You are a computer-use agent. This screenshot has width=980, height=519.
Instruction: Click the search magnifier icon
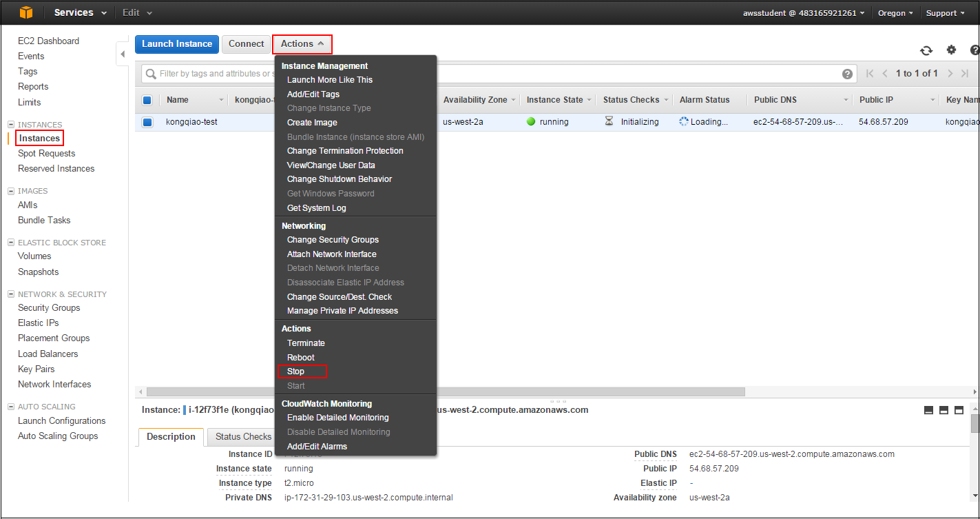pos(151,74)
